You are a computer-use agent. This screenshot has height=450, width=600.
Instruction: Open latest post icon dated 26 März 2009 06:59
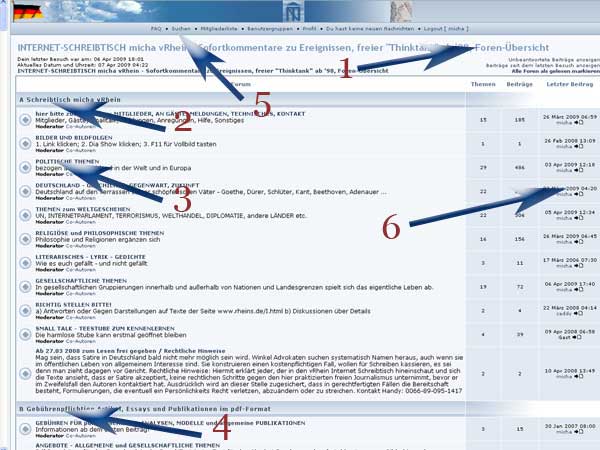pos(579,123)
